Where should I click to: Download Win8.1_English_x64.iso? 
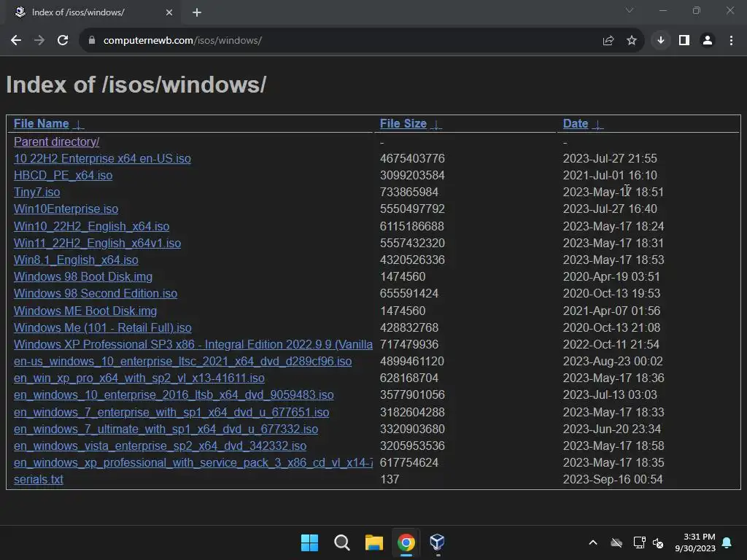tap(76, 260)
